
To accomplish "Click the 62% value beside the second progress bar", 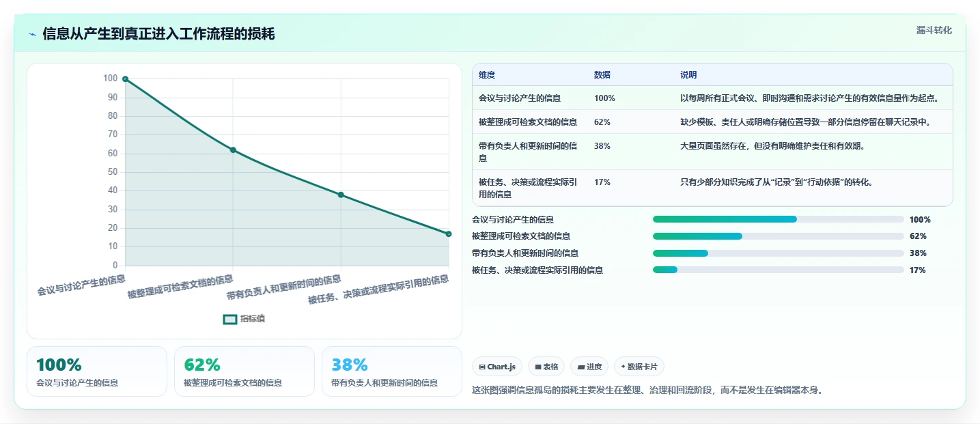I will click(x=918, y=236).
